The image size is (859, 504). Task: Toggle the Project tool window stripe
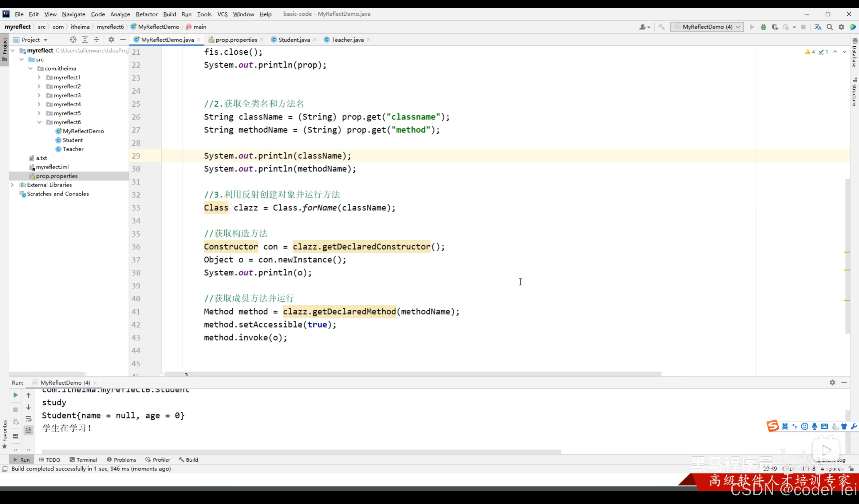(x=4, y=49)
